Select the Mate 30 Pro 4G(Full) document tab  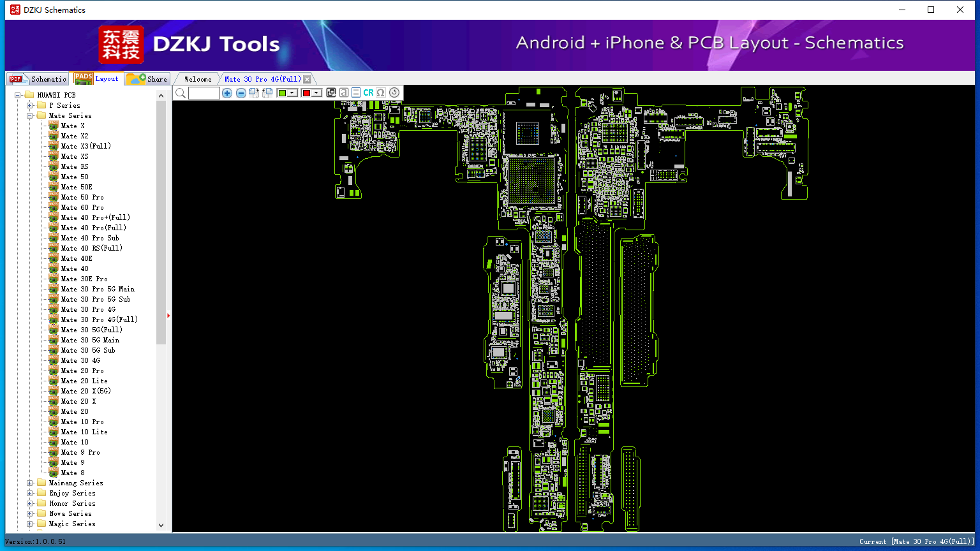(x=262, y=79)
